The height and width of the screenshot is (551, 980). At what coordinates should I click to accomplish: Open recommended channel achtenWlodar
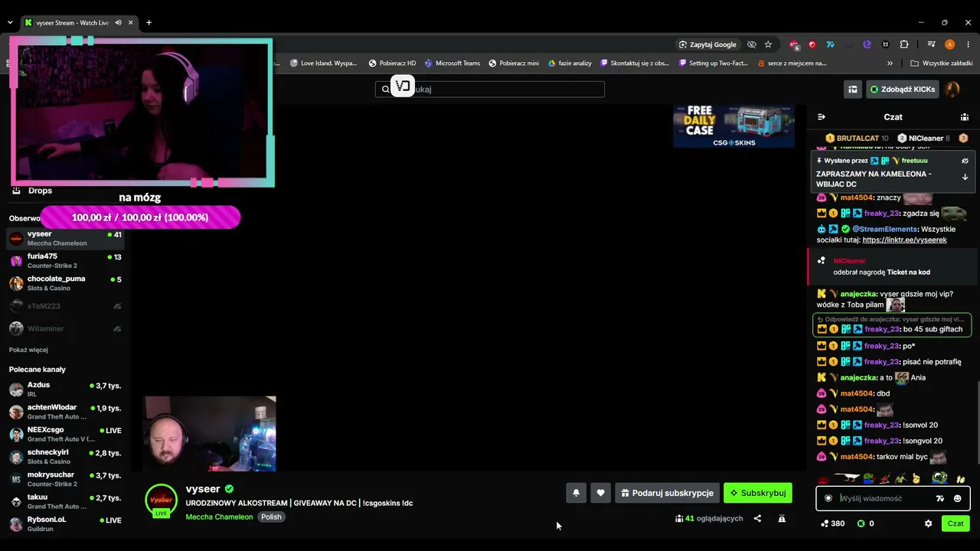(x=65, y=412)
